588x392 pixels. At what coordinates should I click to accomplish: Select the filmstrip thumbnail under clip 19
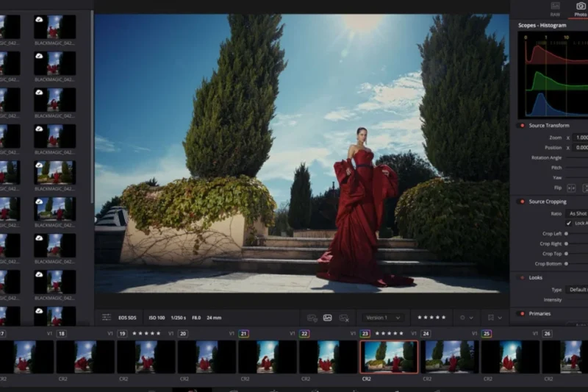click(x=146, y=357)
